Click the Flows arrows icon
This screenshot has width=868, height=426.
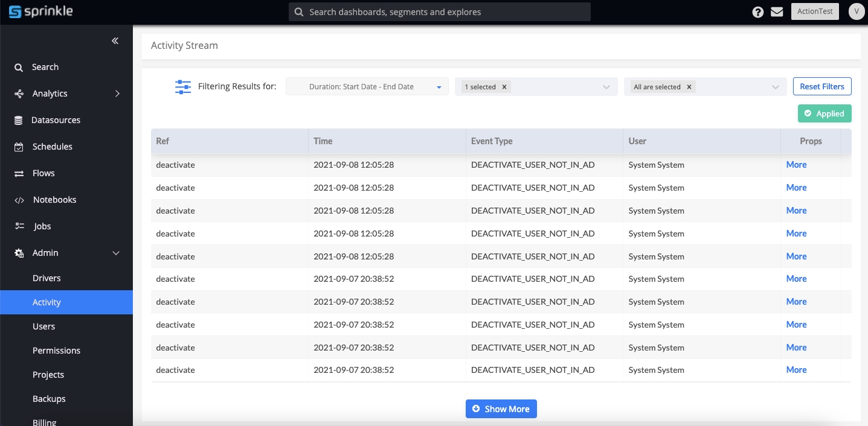pos(19,174)
